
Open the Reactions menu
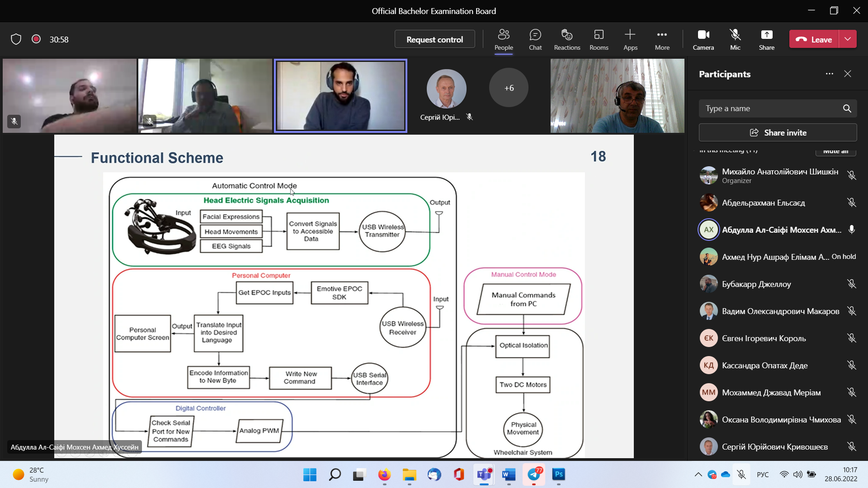[567, 39]
